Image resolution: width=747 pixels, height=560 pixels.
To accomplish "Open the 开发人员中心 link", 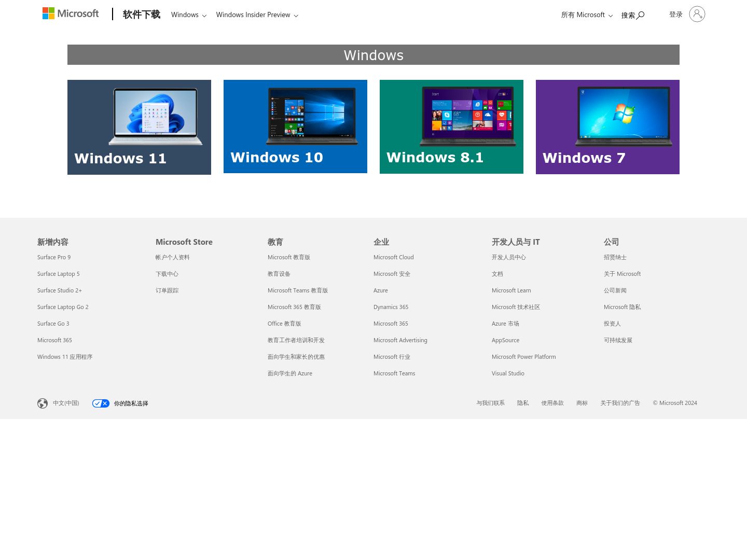I will click(x=509, y=257).
